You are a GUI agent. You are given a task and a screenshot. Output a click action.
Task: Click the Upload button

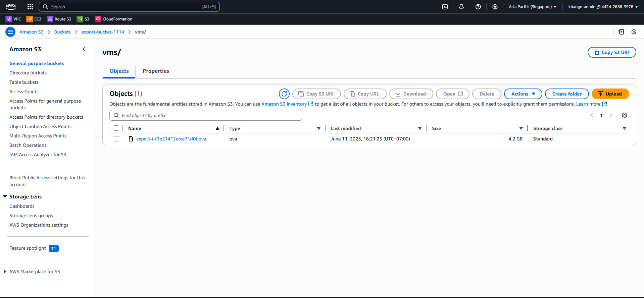click(610, 94)
